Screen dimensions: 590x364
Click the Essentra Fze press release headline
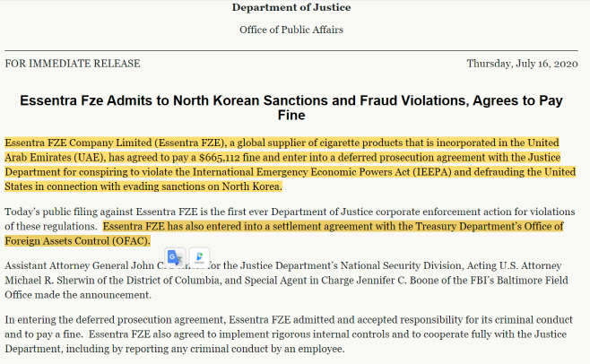click(291, 108)
